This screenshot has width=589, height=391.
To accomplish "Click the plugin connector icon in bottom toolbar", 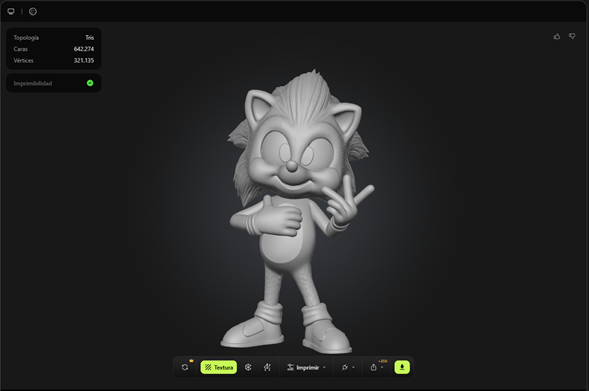I will click(344, 367).
